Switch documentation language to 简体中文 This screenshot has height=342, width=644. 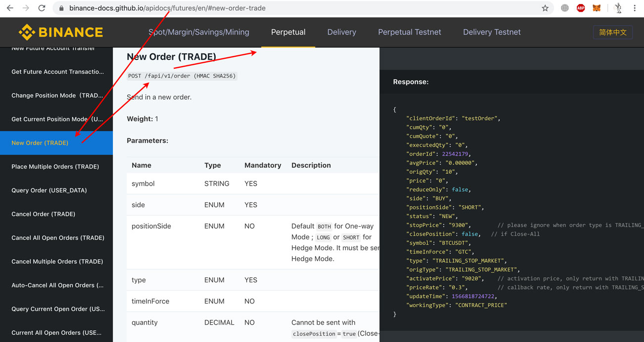point(613,32)
